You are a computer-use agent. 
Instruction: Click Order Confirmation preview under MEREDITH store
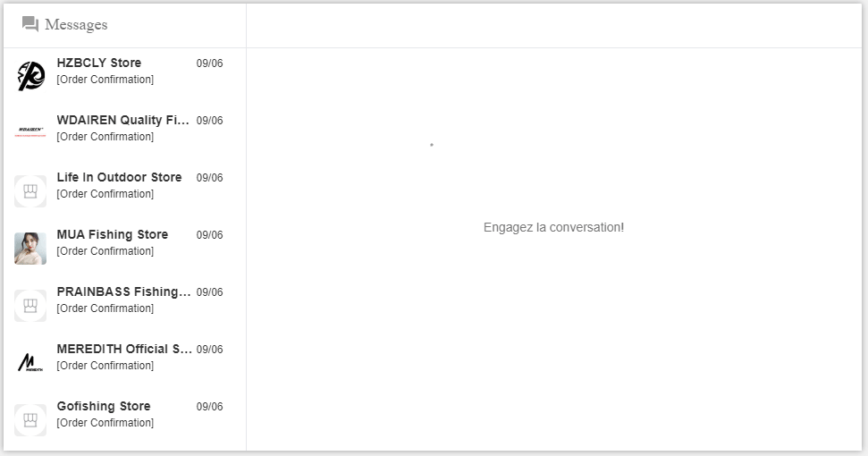pos(105,366)
